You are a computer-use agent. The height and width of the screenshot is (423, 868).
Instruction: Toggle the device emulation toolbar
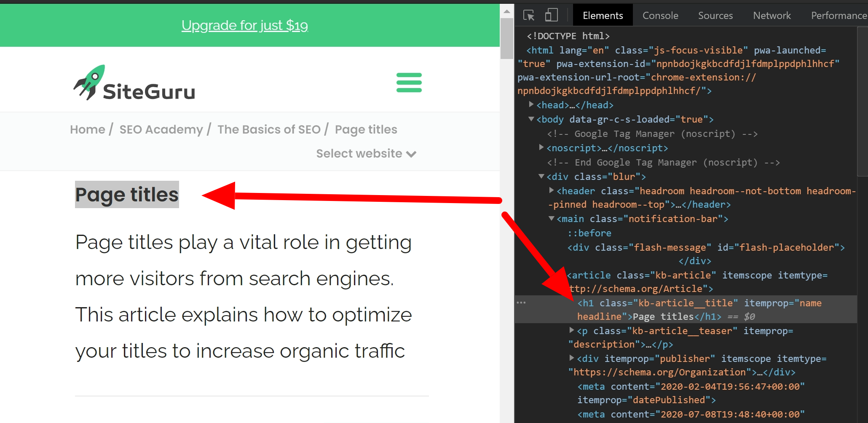[x=550, y=15]
